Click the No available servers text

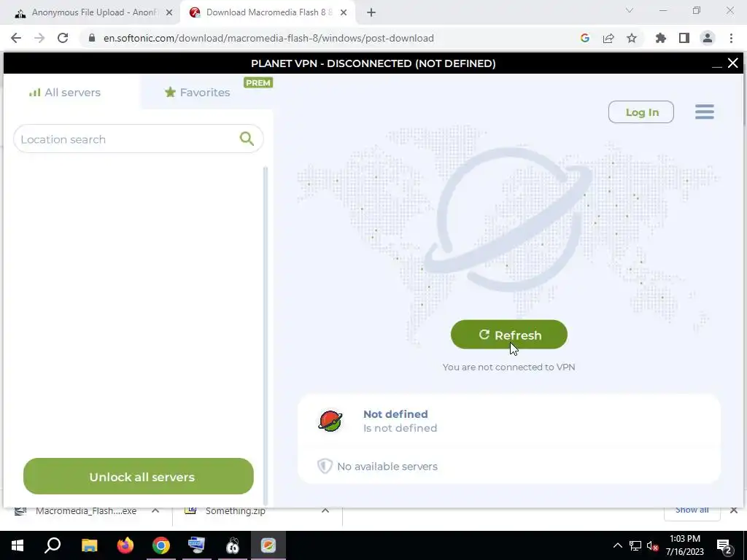click(387, 466)
